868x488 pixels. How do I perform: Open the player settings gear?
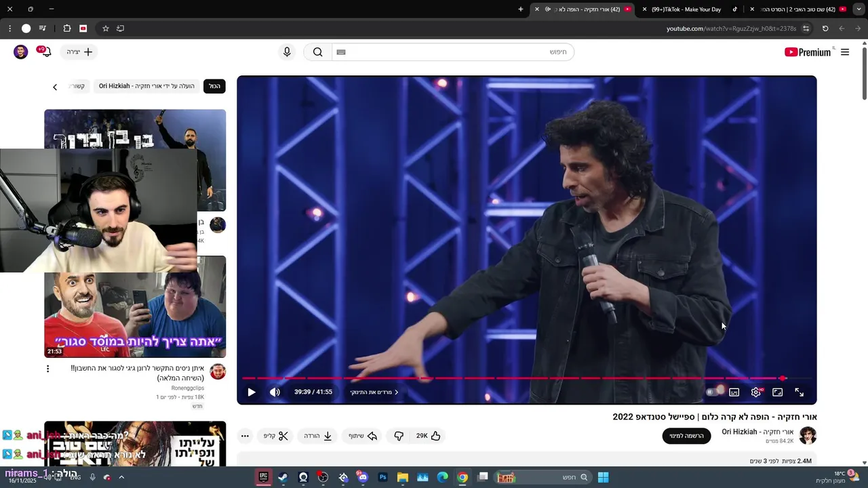pyautogui.click(x=756, y=392)
